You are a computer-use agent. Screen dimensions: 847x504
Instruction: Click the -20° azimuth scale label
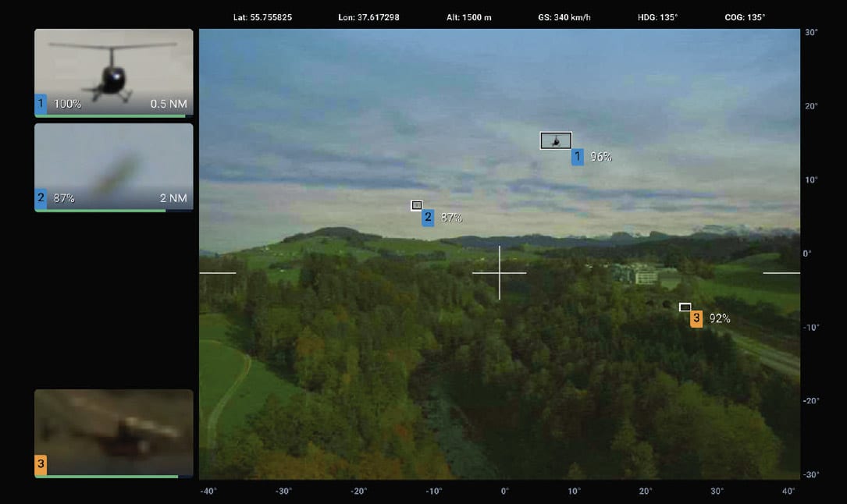[x=358, y=491]
